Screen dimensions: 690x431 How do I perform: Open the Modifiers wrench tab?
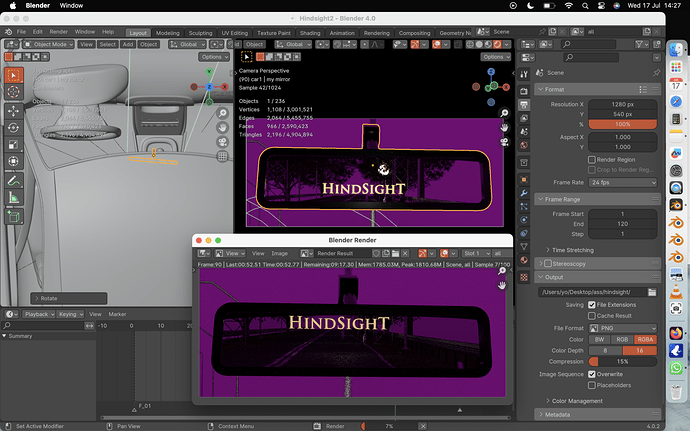[x=524, y=193]
